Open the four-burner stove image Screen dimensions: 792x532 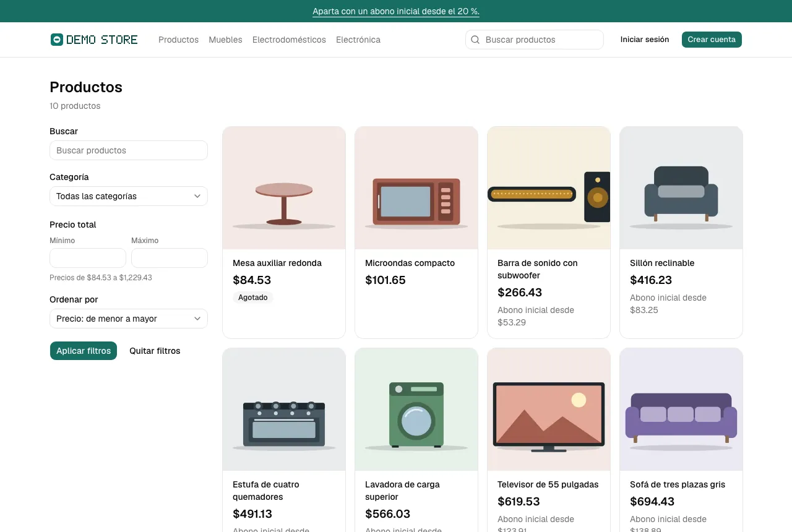(x=284, y=410)
